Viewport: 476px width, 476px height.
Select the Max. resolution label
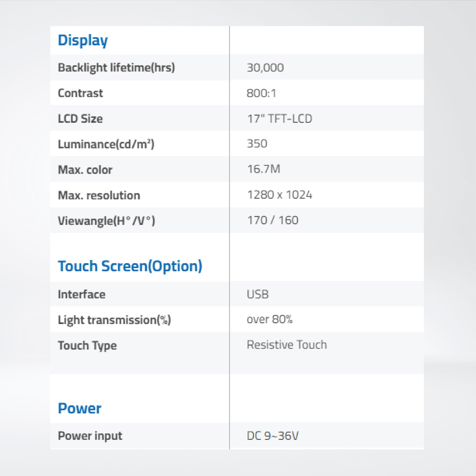[x=99, y=195]
